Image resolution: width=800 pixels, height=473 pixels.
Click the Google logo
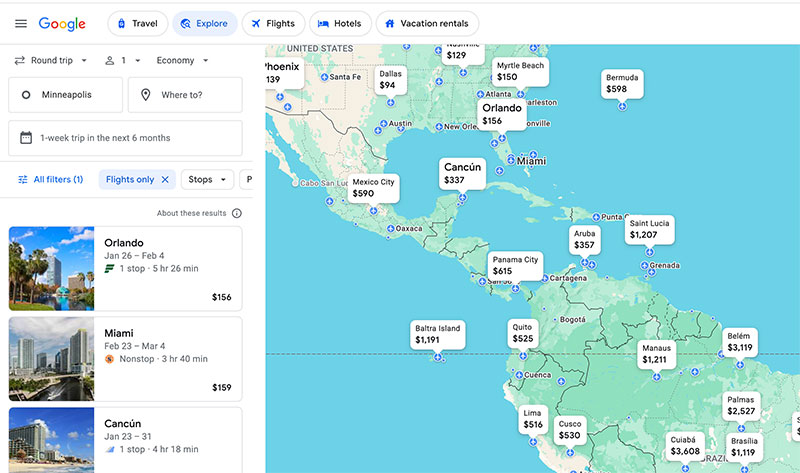click(x=62, y=24)
